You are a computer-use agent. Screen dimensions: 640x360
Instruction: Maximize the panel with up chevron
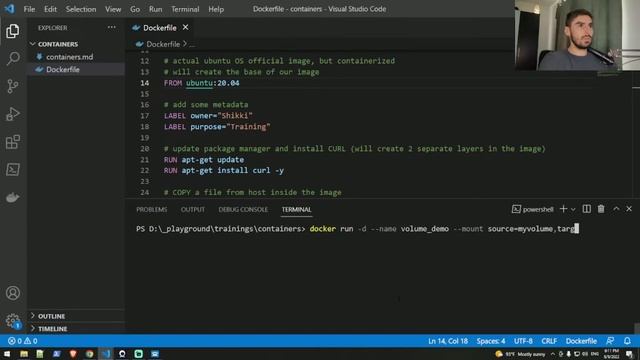click(x=616, y=209)
